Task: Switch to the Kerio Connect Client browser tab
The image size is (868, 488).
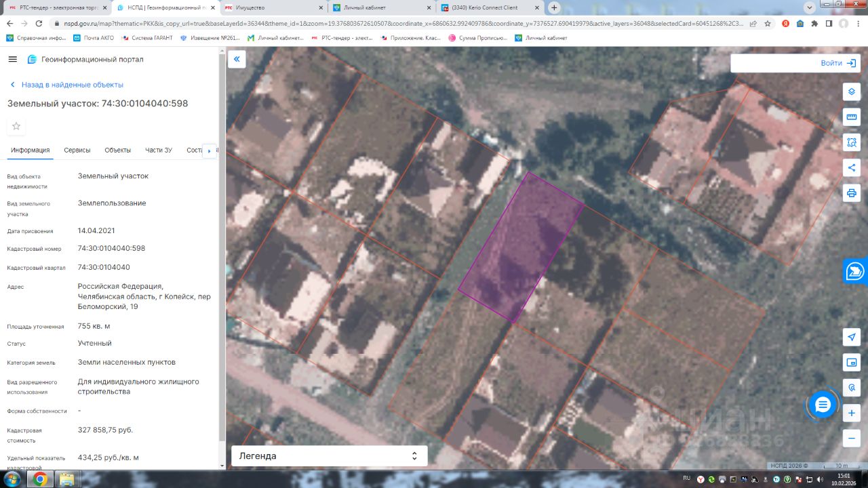Action: 488,7
